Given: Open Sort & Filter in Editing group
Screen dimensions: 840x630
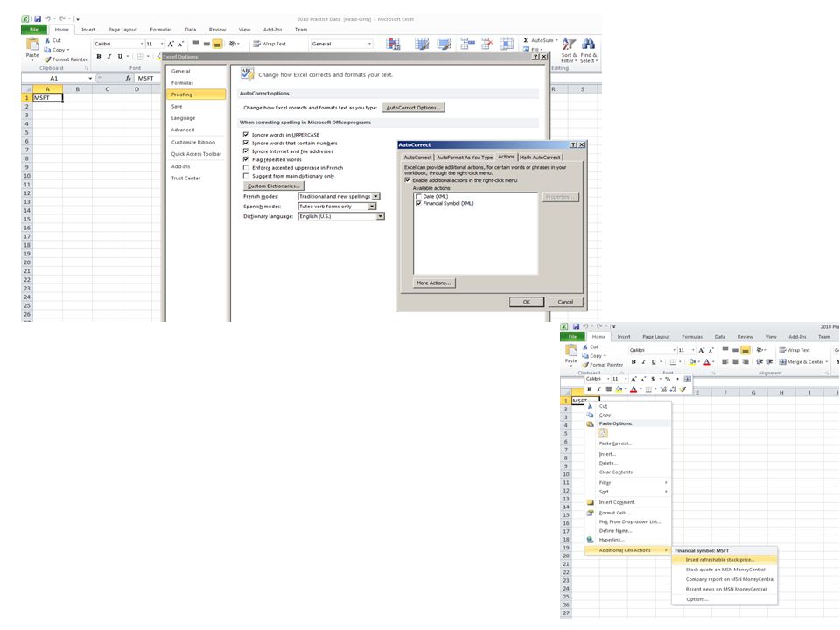Looking at the screenshot, I should pos(569,50).
